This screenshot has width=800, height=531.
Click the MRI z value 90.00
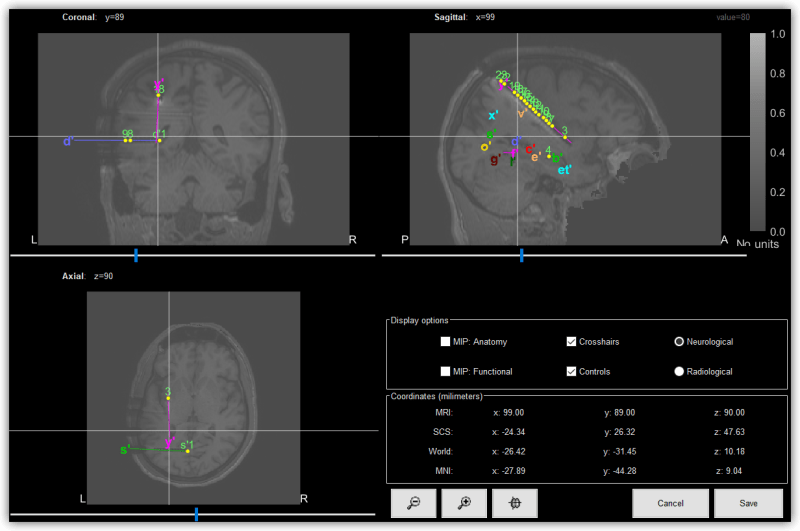[x=729, y=412]
